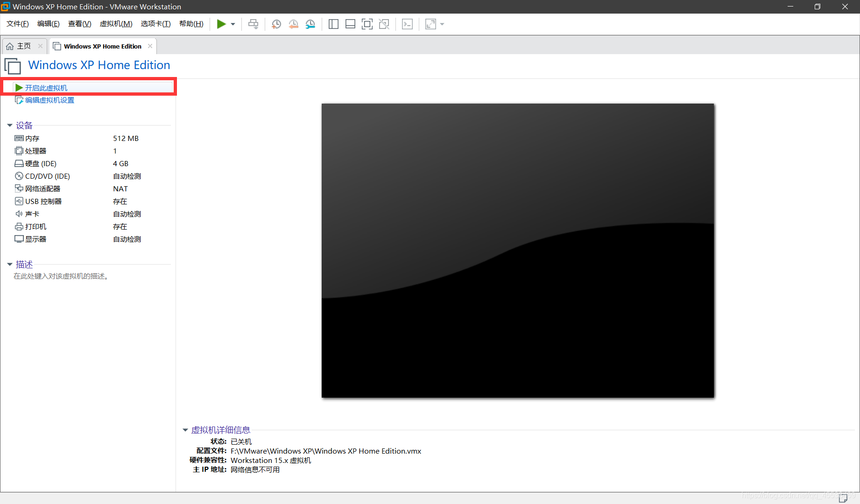The height and width of the screenshot is (504, 860).
Task: Click the description input field text
Action: click(61, 276)
